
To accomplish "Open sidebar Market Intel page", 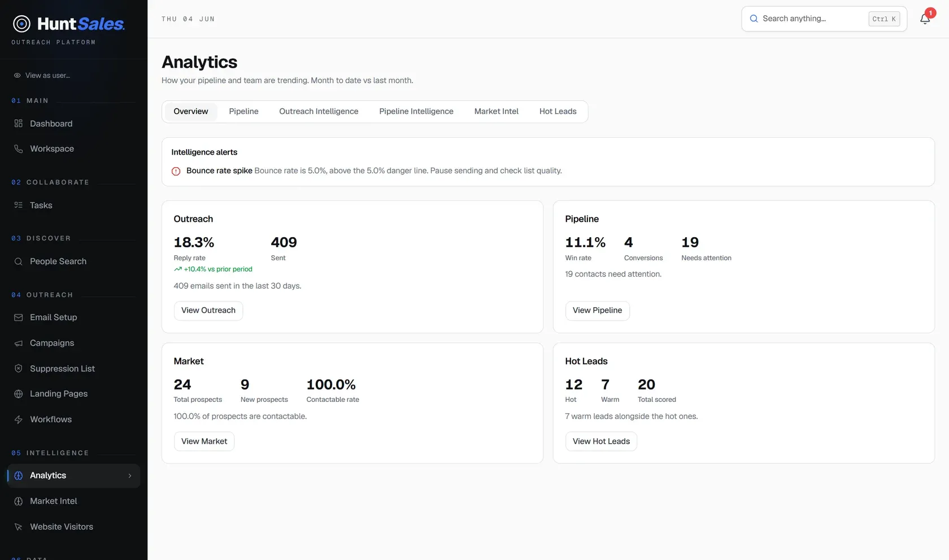I will tap(73, 501).
